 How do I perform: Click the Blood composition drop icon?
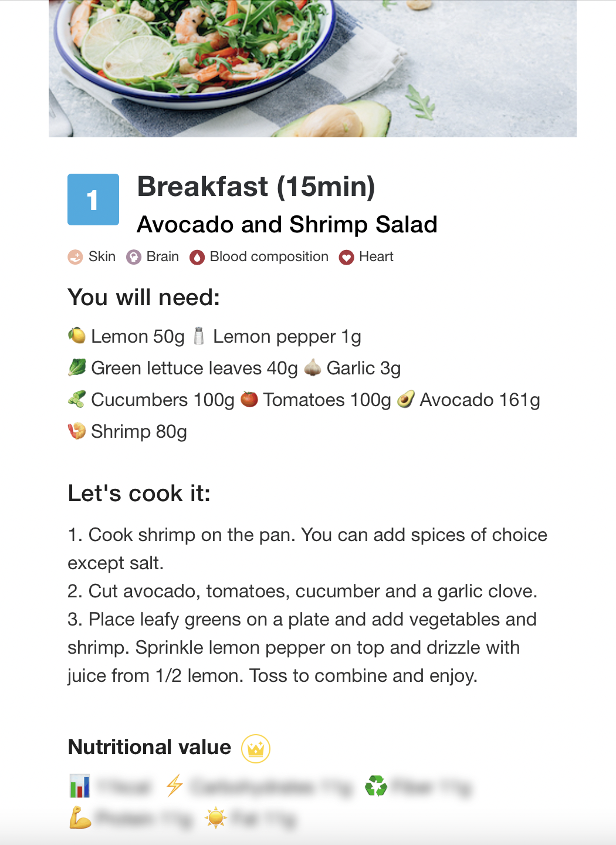point(197,257)
